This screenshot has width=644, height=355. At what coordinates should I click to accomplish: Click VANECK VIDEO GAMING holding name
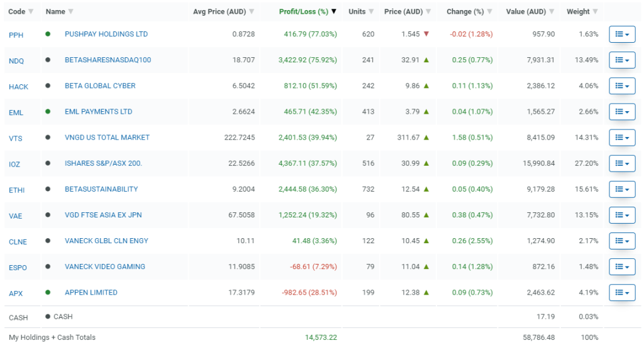[104, 267]
